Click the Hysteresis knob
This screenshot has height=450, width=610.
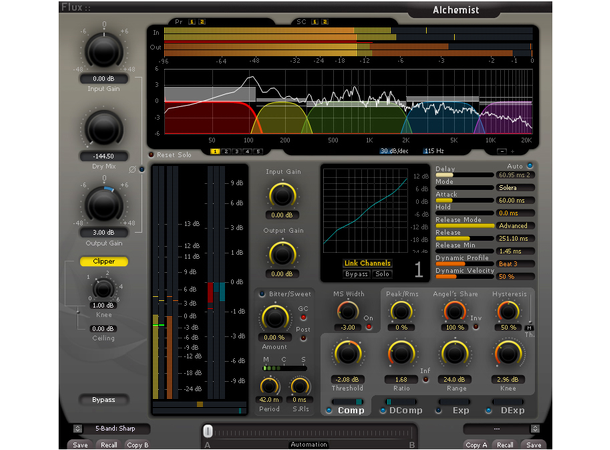(508, 311)
